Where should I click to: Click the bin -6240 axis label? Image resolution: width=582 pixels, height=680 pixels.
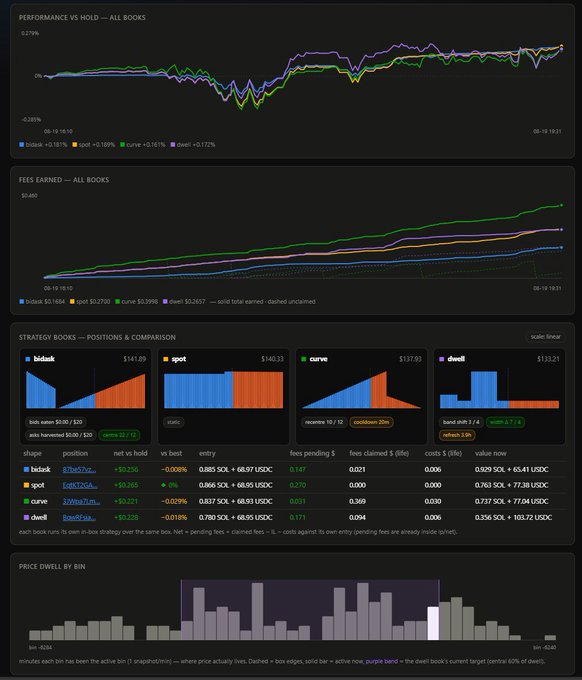click(544, 647)
